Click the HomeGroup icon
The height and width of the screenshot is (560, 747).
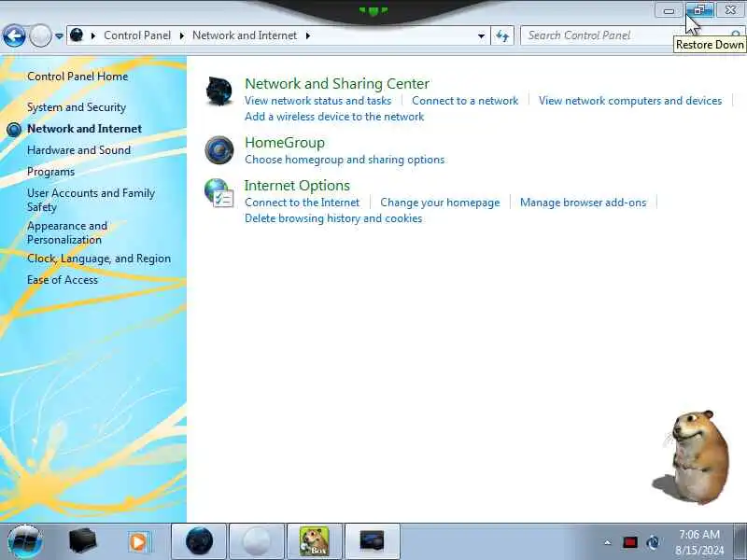(219, 150)
